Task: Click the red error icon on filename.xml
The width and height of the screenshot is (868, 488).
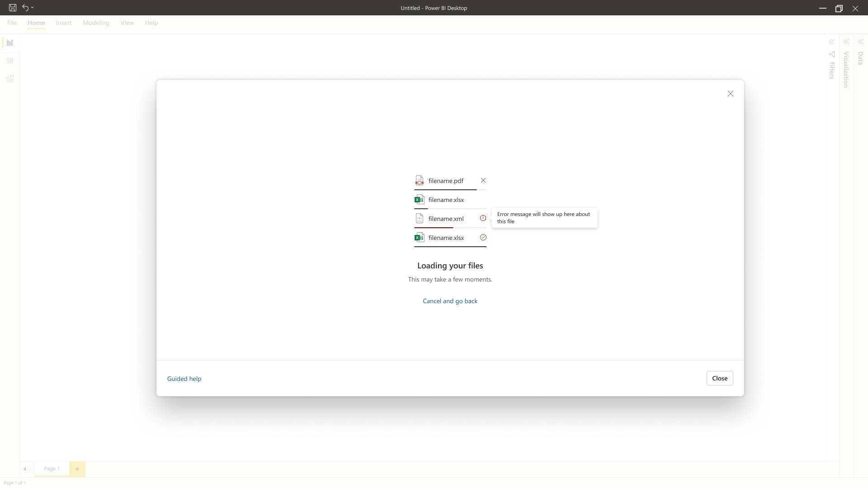Action: 483,218
